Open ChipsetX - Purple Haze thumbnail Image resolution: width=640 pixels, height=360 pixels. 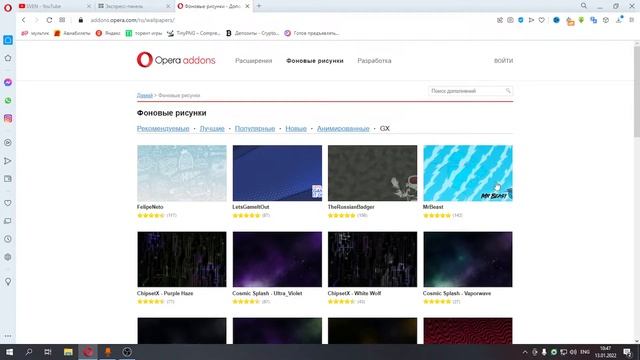point(182,259)
